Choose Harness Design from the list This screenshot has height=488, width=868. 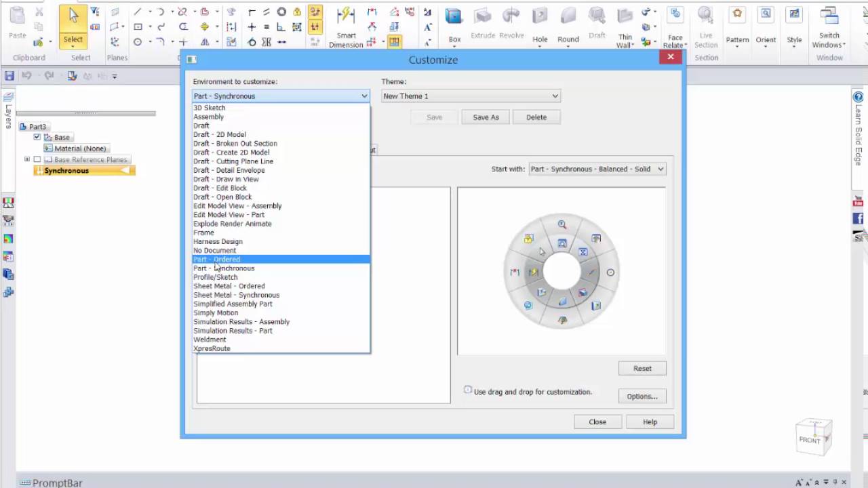(281, 241)
